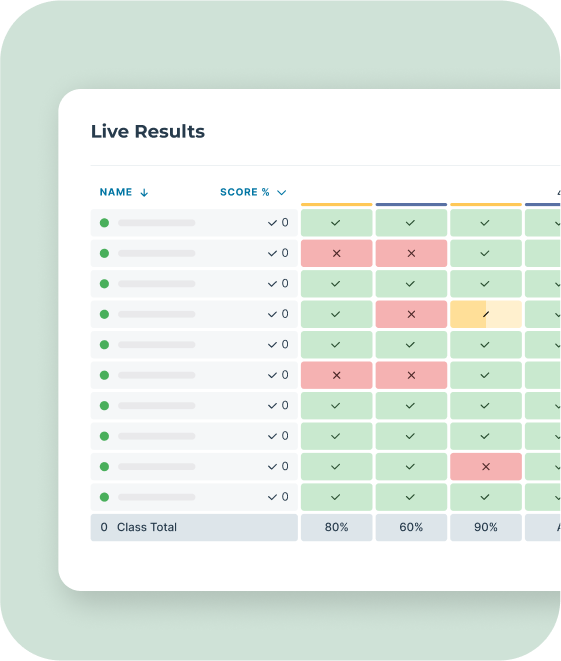The height and width of the screenshot is (661, 561).
Task: Click the score checkmark in the last student row
Action: (x=272, y=497)
